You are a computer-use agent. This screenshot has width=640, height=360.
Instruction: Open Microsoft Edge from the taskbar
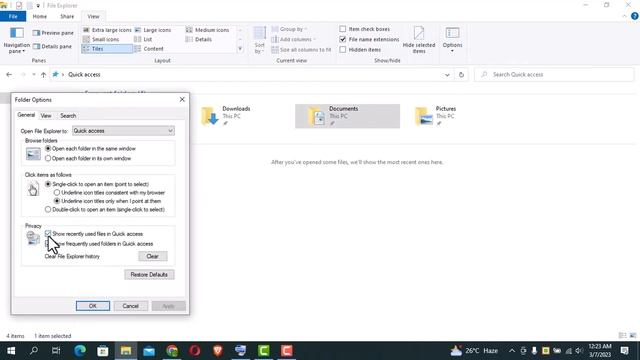[x=80, y=351]
